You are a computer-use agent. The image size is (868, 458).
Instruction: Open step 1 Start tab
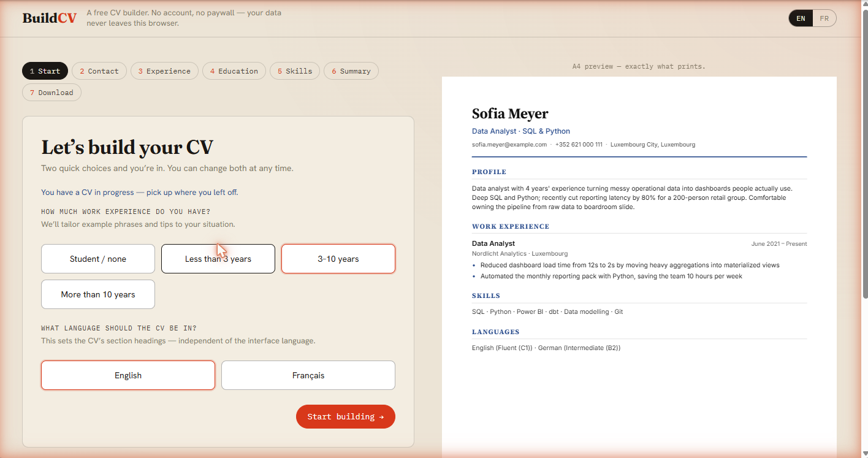coord(45,71)
